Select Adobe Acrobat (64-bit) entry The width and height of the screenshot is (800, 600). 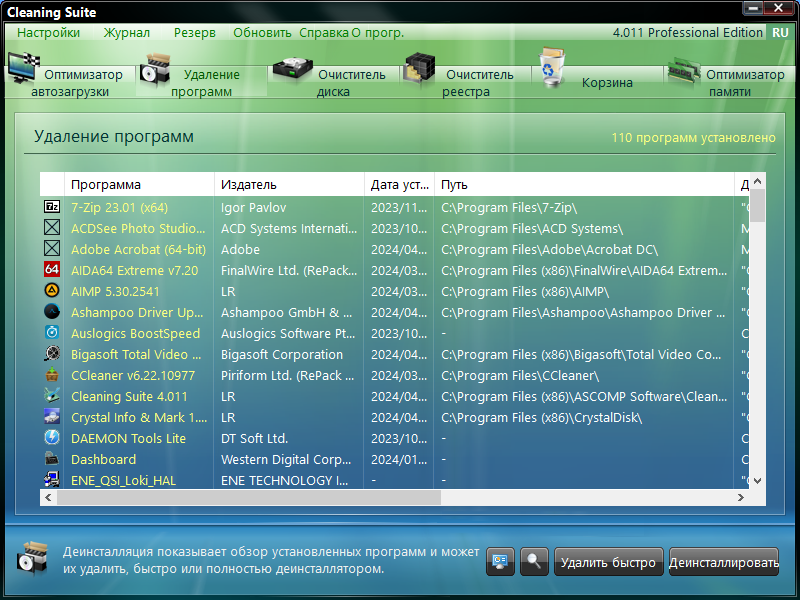point(138,249)
